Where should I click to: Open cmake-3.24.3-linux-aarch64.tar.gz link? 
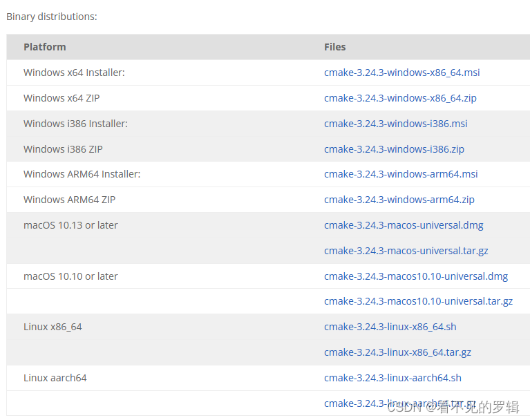click(x=400, y=403)
